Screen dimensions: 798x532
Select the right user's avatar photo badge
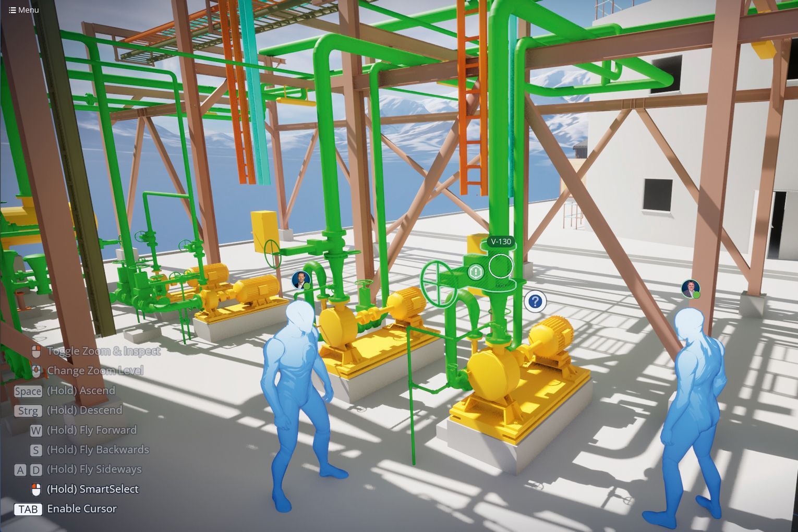pos(691,288)
